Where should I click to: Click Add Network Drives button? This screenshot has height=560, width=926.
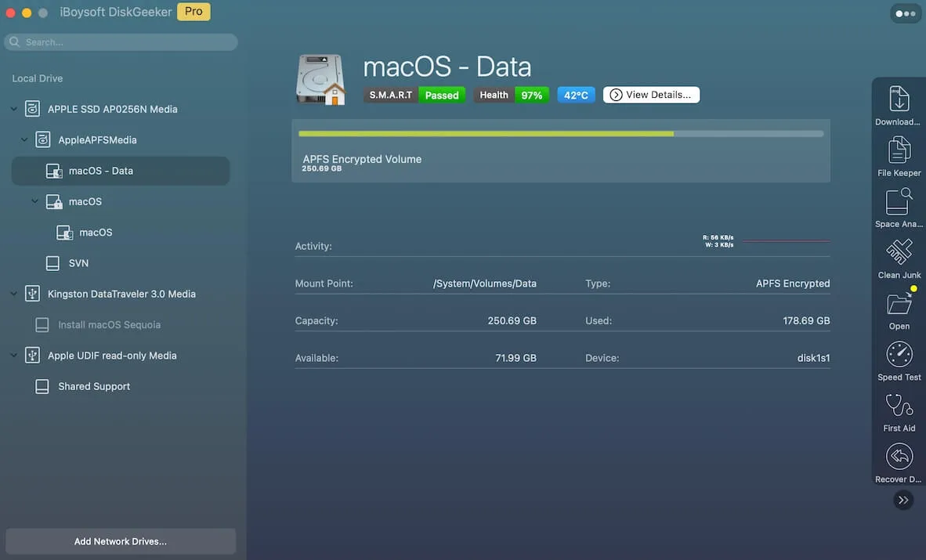(121, 541)
